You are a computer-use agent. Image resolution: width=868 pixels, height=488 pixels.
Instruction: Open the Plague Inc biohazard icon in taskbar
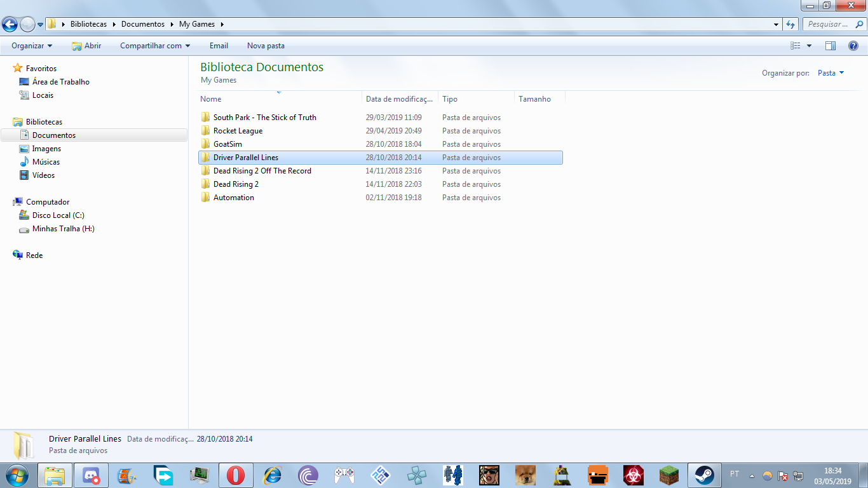pos(632,475)
